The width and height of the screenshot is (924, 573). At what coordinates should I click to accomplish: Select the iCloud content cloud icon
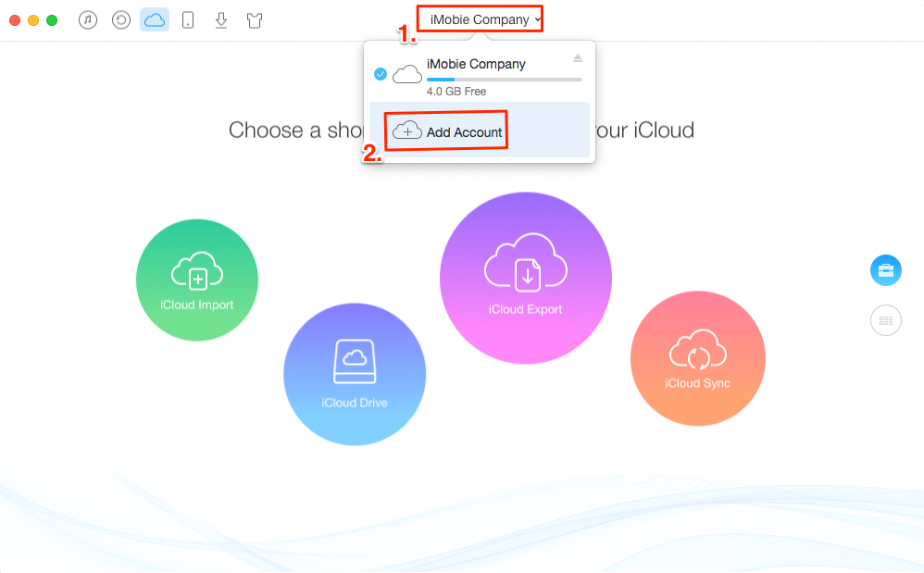point(155,20)
